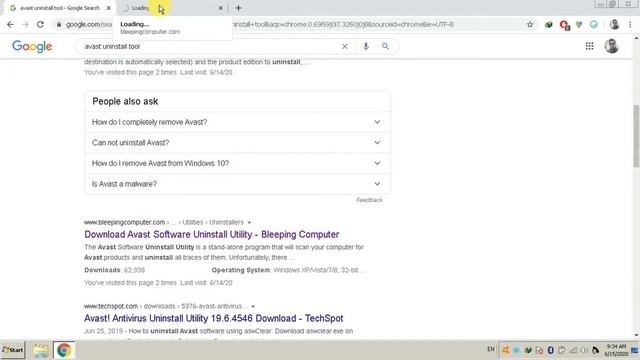Image resolution: width=640 pixels, height=360 pixels.
Task: Open the multicolor heart extension icon
Action: 579,24
